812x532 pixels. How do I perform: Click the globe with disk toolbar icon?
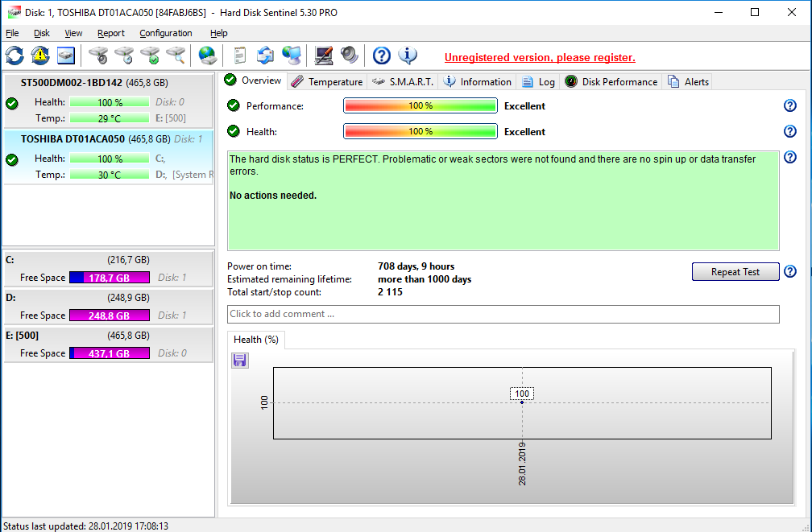coord(208,56)
